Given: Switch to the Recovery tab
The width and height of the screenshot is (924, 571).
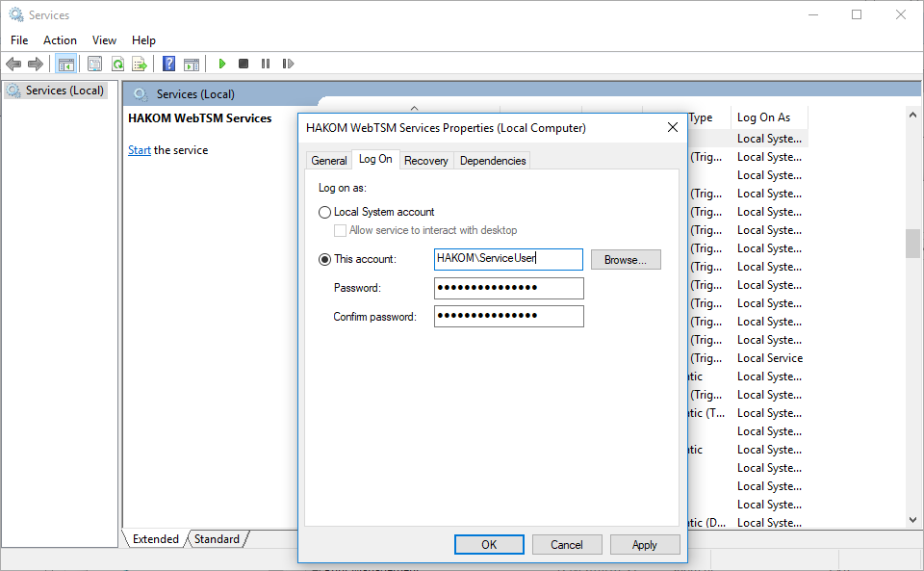Looking at the screenshot, I should coord(425,161).
